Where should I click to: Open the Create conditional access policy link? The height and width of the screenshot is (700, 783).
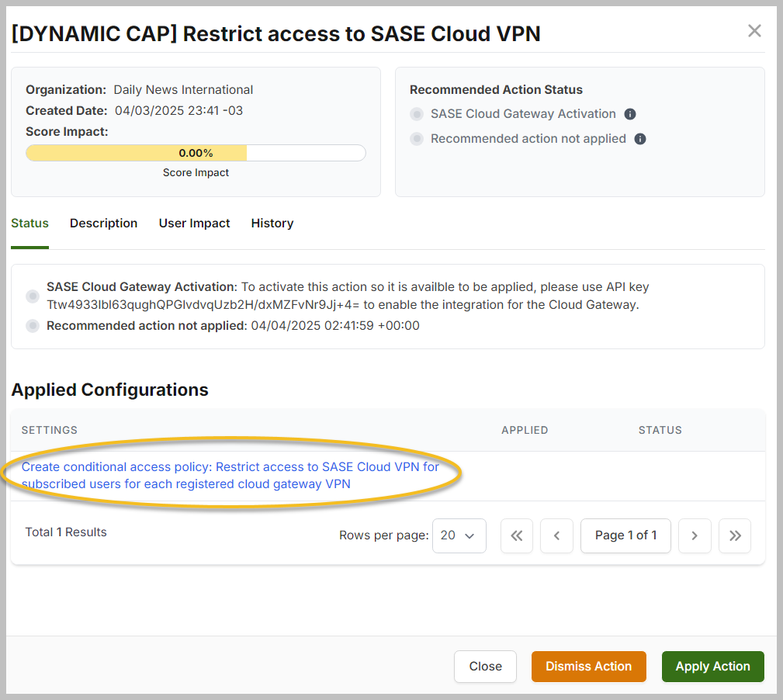coord(230,475)
